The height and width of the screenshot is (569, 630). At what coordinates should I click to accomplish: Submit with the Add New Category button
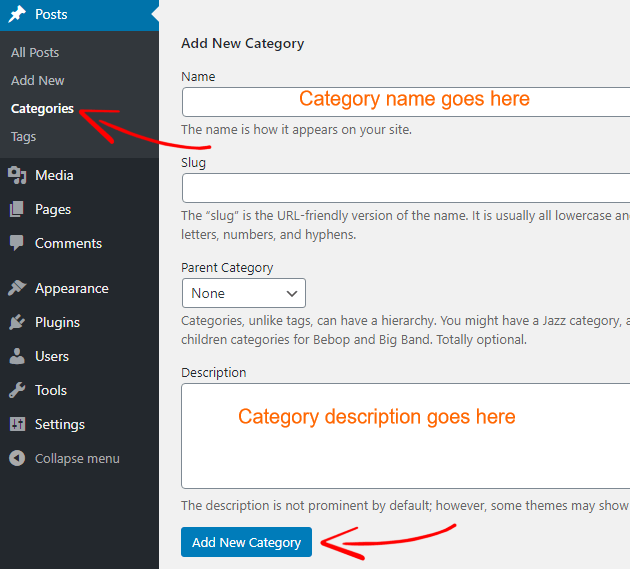coord(246,542)
